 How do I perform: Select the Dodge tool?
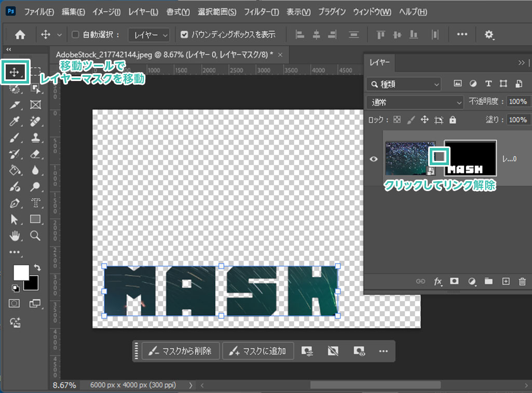tap(35, 186)
